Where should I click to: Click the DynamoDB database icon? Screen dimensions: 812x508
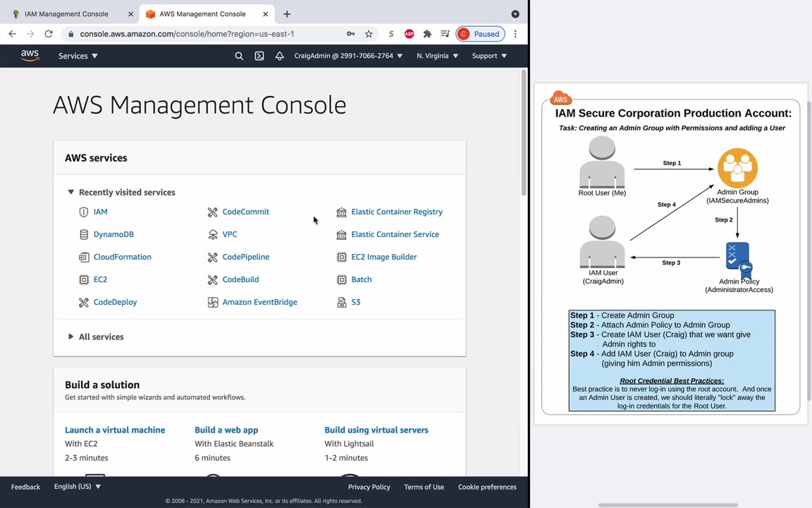83,234
